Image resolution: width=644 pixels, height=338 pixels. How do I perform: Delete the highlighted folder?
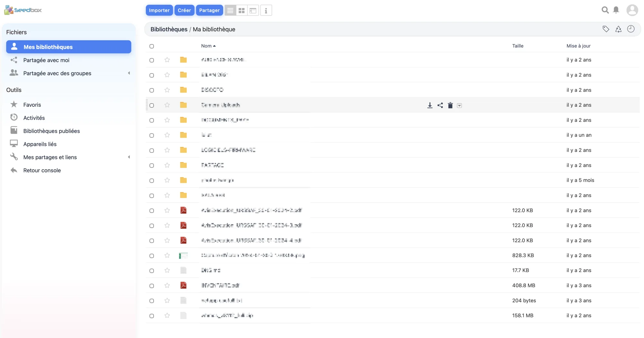click(450, 105)
